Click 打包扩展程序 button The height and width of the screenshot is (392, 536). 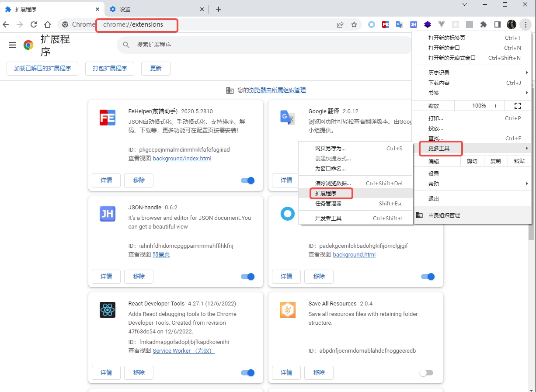coord(110,69)
